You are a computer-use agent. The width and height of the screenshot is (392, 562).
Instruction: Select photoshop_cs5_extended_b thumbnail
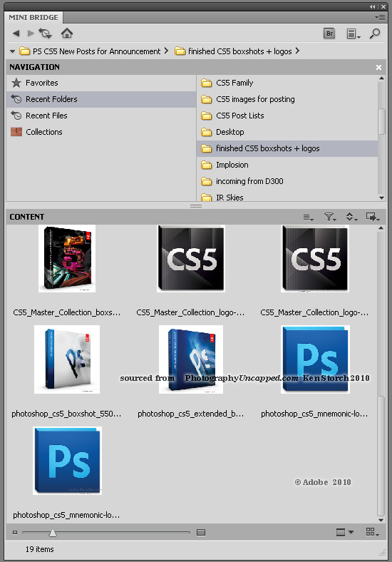pyautogui.click(x=191, y=359)
